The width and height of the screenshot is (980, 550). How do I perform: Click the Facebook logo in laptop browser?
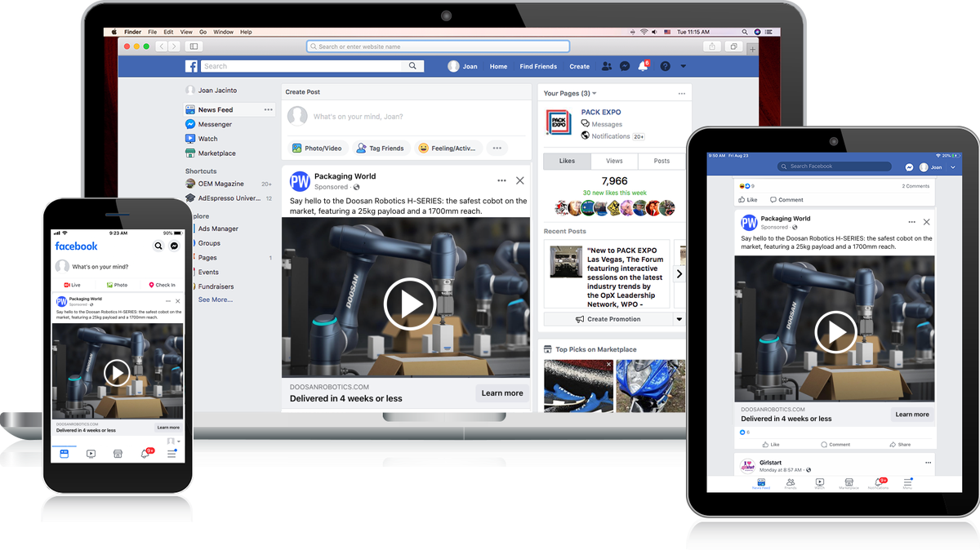[192, 66]
